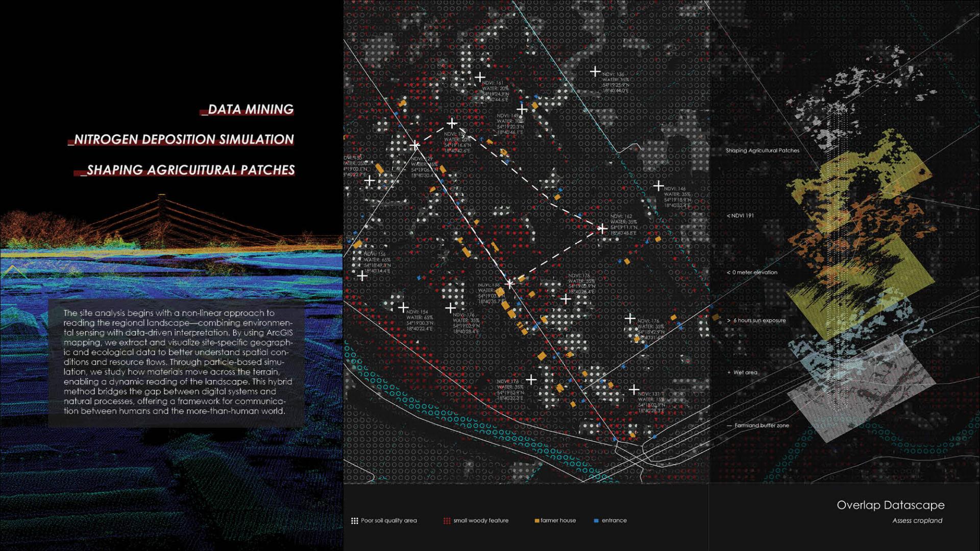Click the cross marker beside NDVI 162
The height and width of the screenshot is (551, 980).
(602, 229)
